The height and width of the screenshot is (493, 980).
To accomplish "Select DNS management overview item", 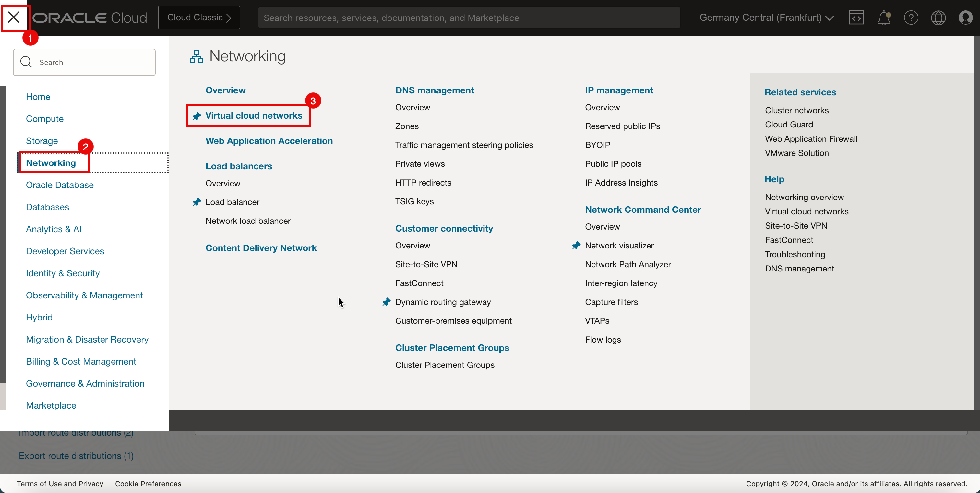I will tap(412, 107).
